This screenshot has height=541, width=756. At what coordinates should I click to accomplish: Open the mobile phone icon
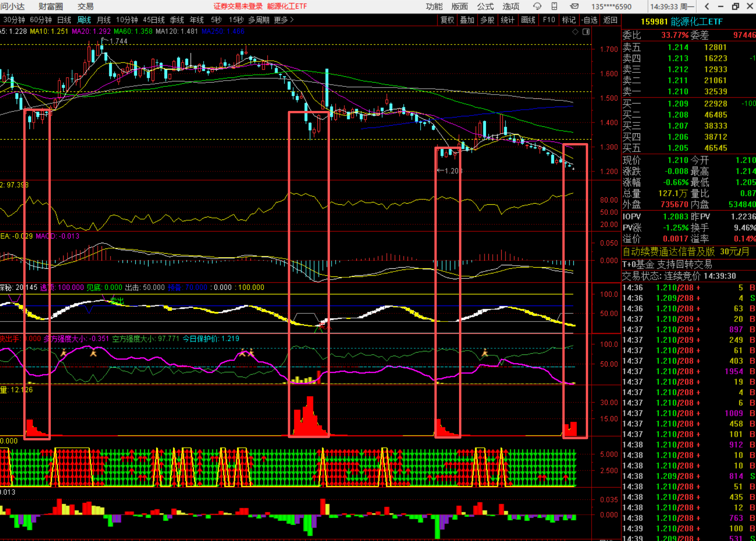click(554, 6)
